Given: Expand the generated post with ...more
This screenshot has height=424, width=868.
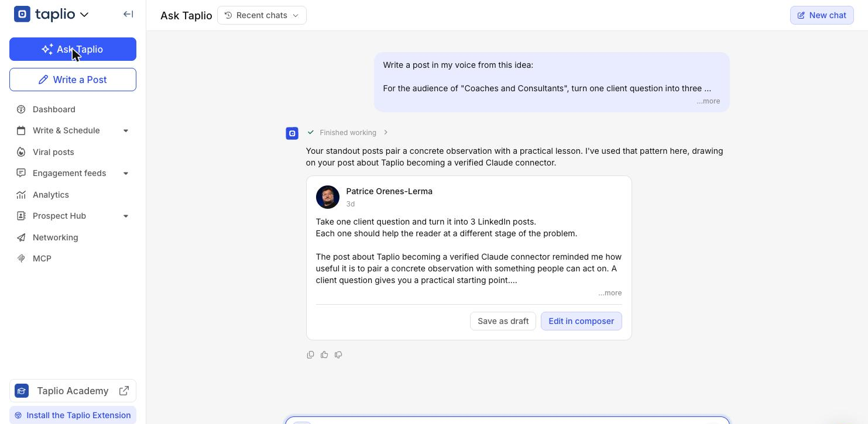Looking at the screenshot, I should [x=610, y=293].
